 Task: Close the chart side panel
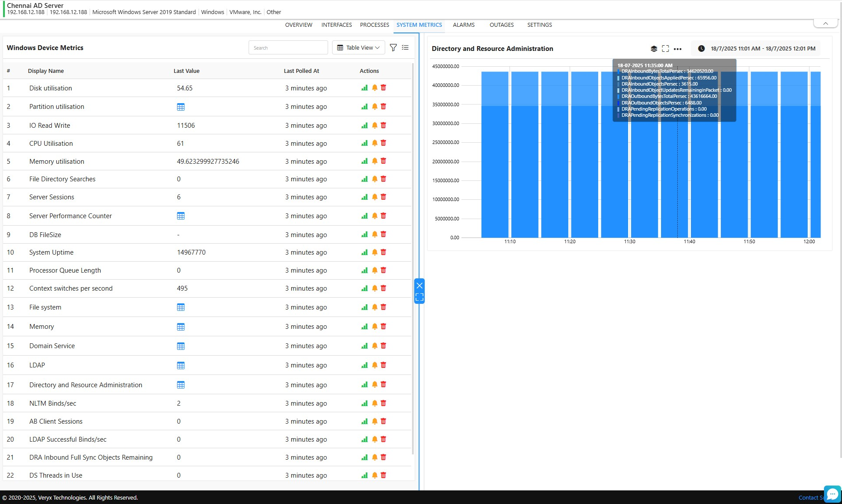(419, 285)
